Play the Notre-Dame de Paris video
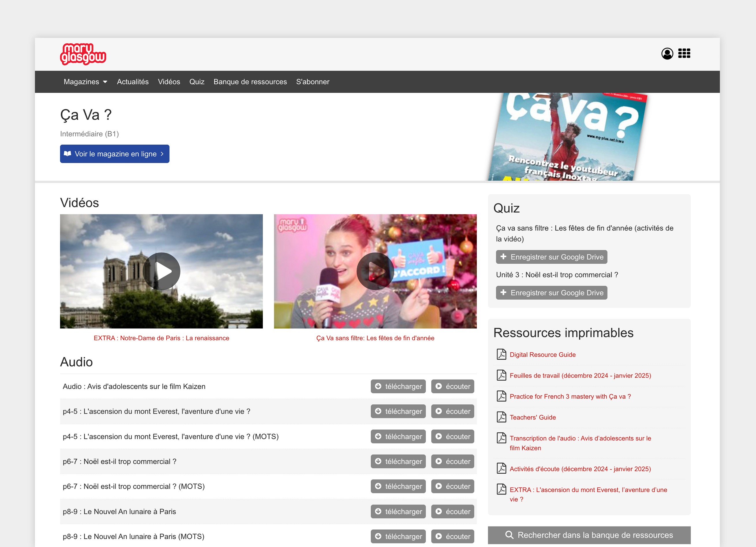This screenshot has height=547, width=756. [161, 271]
